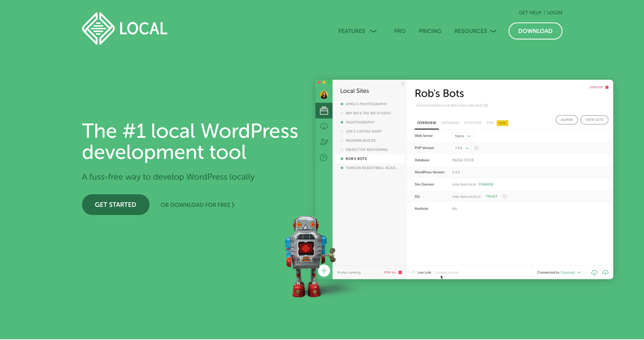
Task: Click the push to Flywheel cloud icon
Action: coord(605,273)
